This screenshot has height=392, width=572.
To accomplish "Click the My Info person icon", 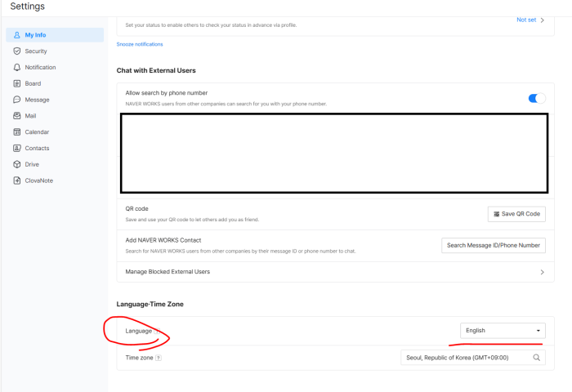I will point(16,35).
